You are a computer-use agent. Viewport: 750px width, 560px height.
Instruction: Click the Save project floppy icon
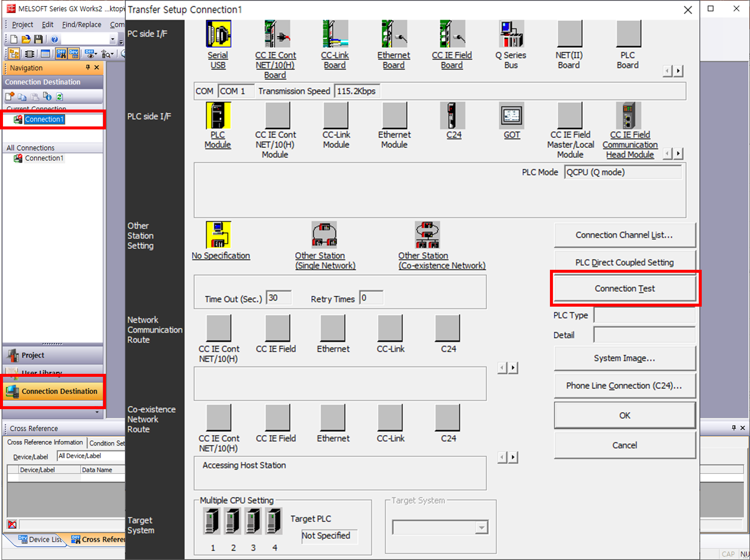[38, 39]
